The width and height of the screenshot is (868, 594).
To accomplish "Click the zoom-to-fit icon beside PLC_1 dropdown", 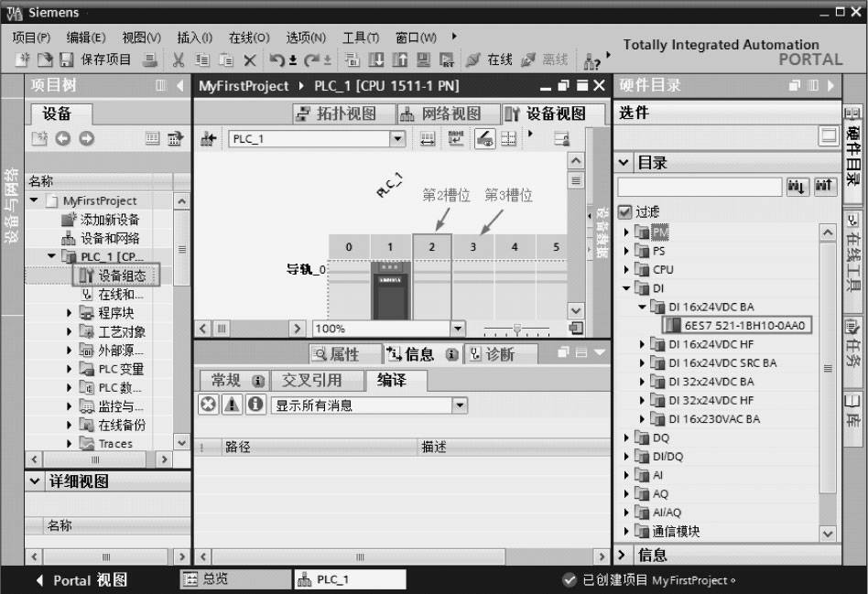I will click(x=428, y=138).
